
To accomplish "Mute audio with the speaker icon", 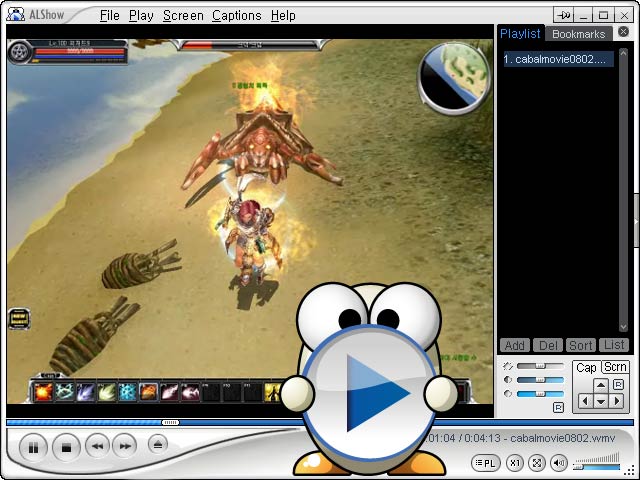I will pyautogui.click(x=559, y=463).
